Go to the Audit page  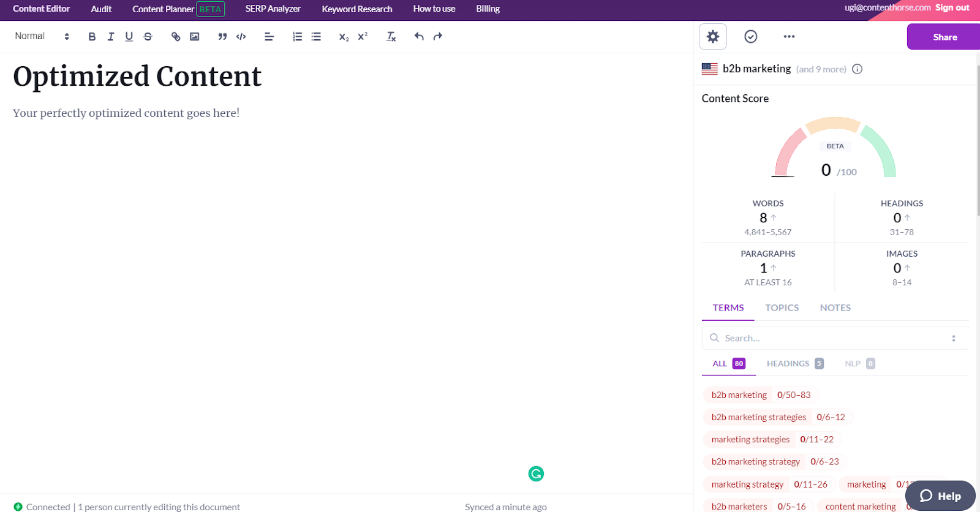tap(101, 9)
